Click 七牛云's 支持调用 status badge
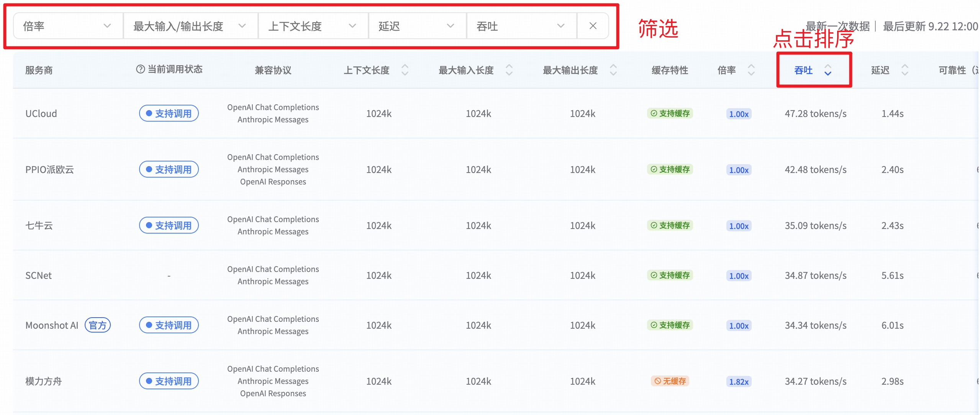The width and height of the screenshot is (980, 415). pyautogui.click(x=169, y=226)
